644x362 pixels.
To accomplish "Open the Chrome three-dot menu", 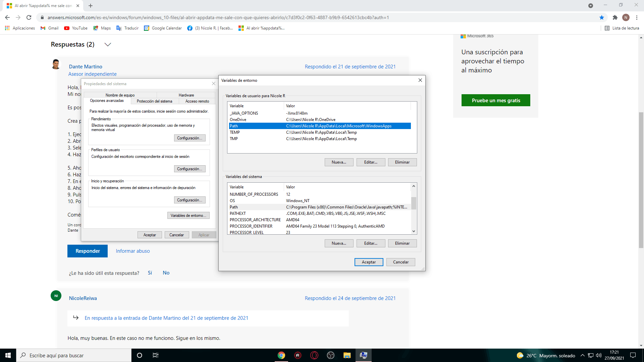I will tap(637, 17).
